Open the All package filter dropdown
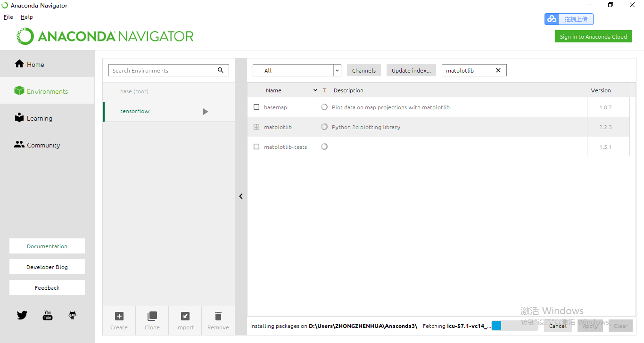This screenshot has height=343, width=644. click(x=297, y=70)
